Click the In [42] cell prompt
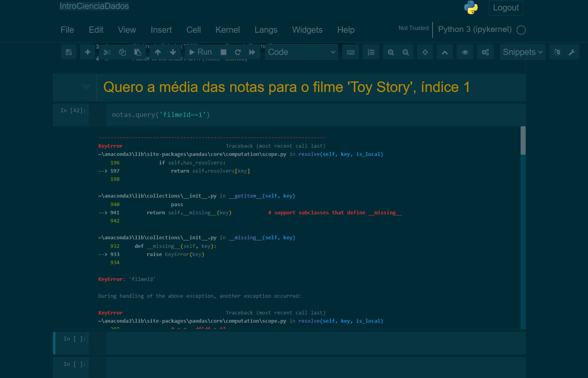588x378 pixels. pos(73,111)
